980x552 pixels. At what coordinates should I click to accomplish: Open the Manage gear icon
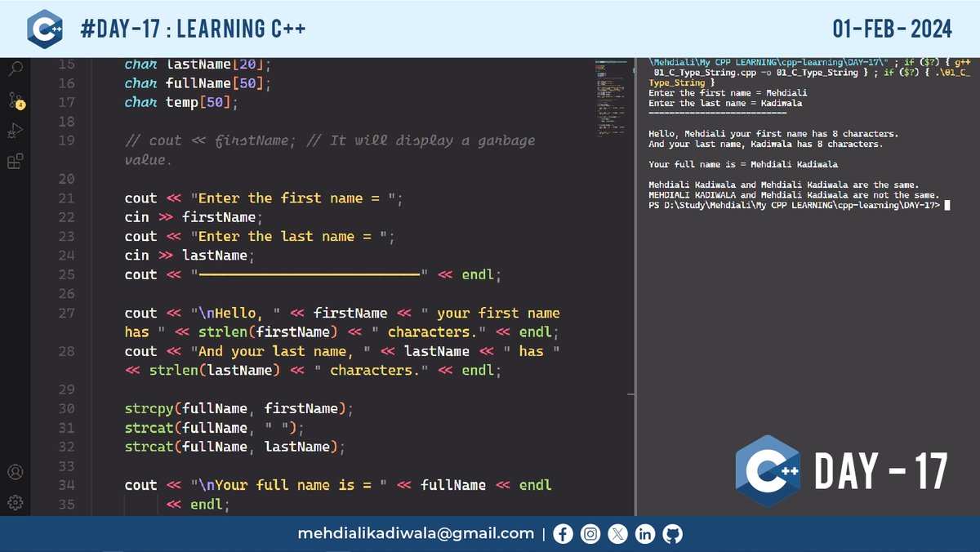coord(15,502)
